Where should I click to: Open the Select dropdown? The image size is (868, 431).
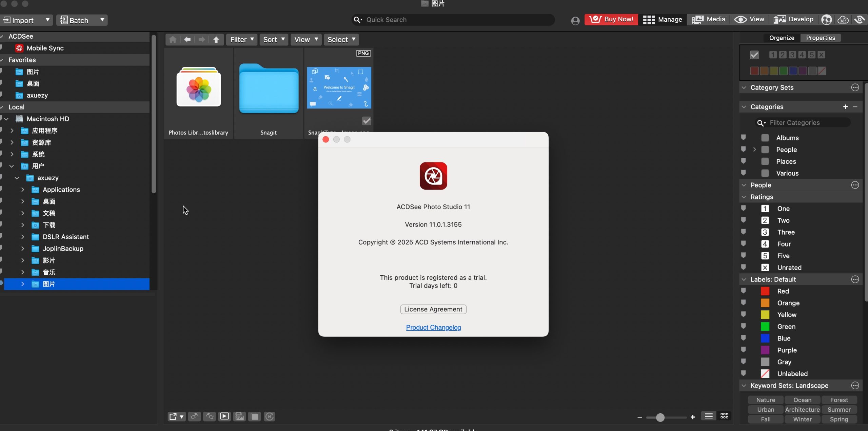[341, 40]
